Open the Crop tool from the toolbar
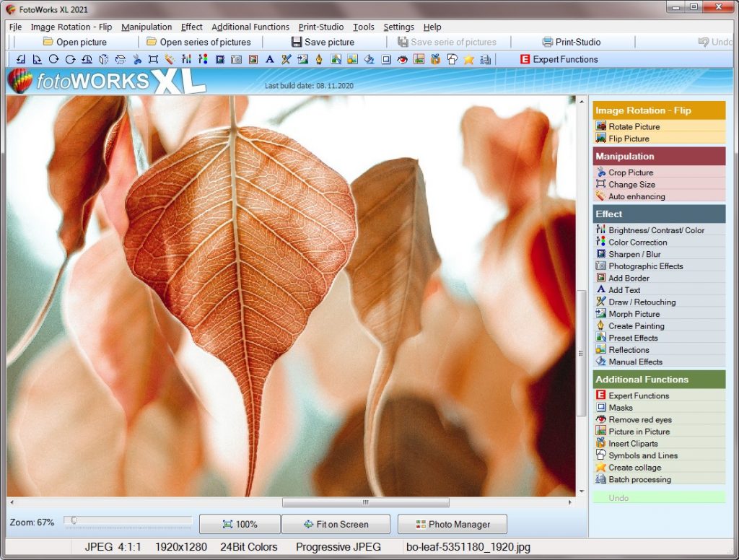The height and width of the screenshot is (560, 739). (x=154, y=58)
